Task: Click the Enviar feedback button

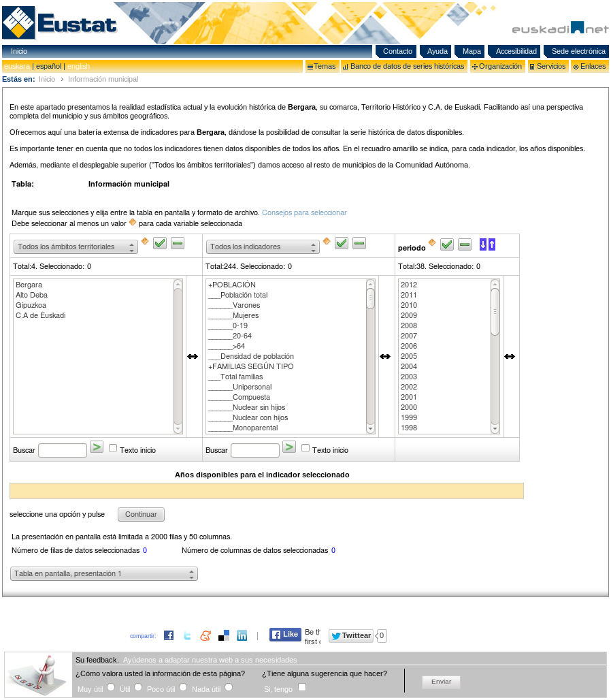Action: (441, 682)
